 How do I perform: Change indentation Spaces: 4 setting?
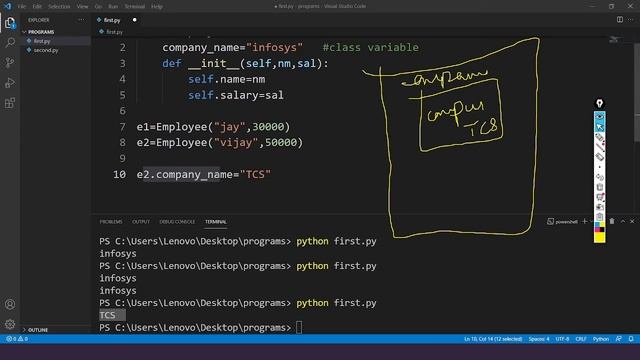tap(539, 339)
